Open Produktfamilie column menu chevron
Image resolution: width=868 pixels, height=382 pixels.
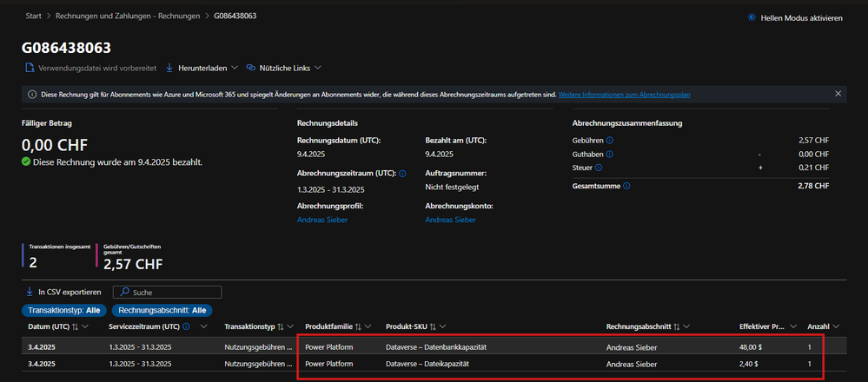[x=368, y=326]
